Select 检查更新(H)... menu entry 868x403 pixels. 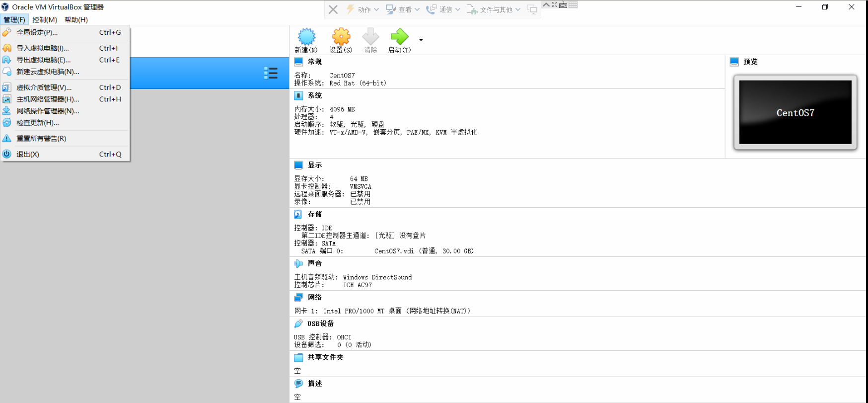pos(65,123)
